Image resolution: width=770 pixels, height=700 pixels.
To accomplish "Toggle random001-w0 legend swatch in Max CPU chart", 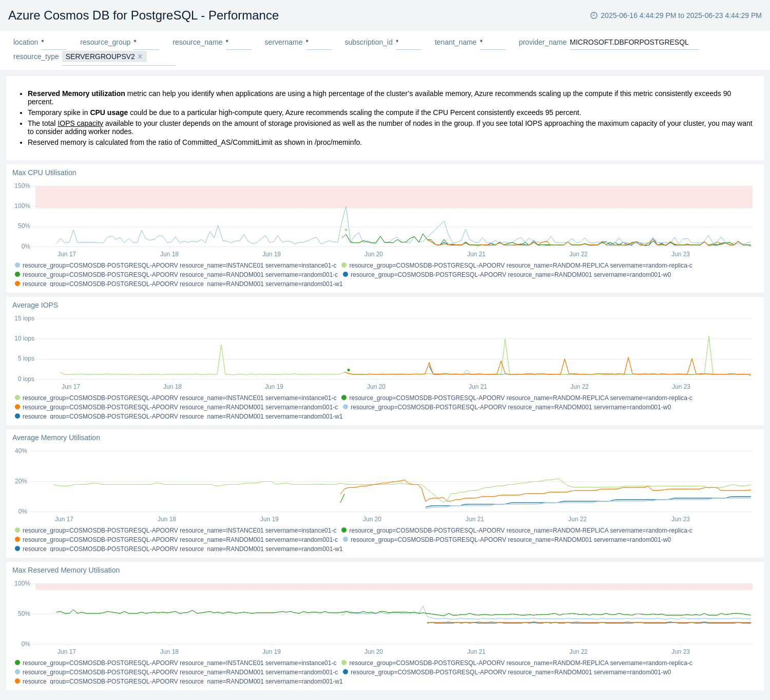I will 345,275.
